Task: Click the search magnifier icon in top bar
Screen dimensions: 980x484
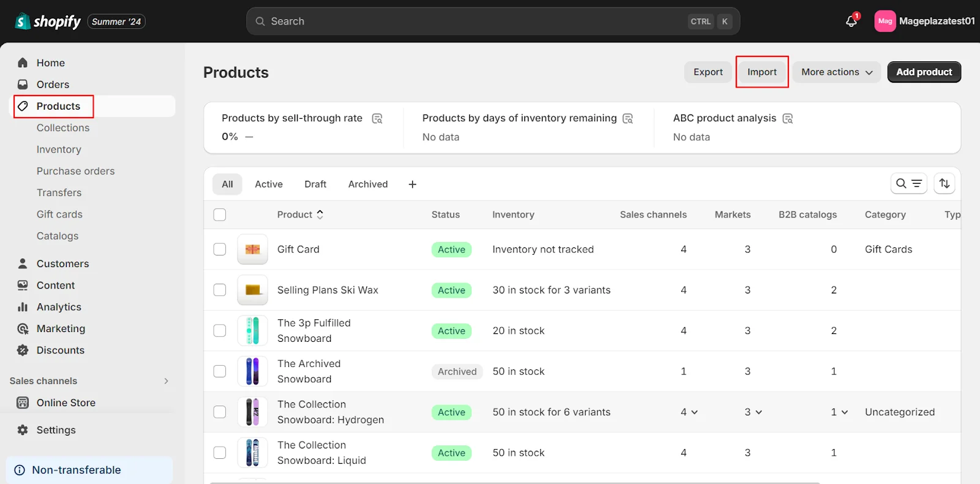Action: [260, 21]
